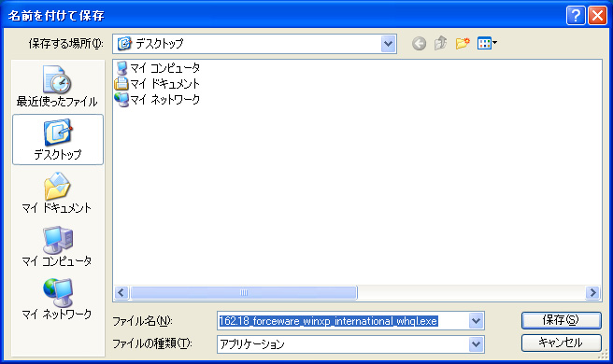Image resolution: width=613 pixels, height=364 pixels.
Task: Click the Back navigation arrow icon
Action: [419, 43]
